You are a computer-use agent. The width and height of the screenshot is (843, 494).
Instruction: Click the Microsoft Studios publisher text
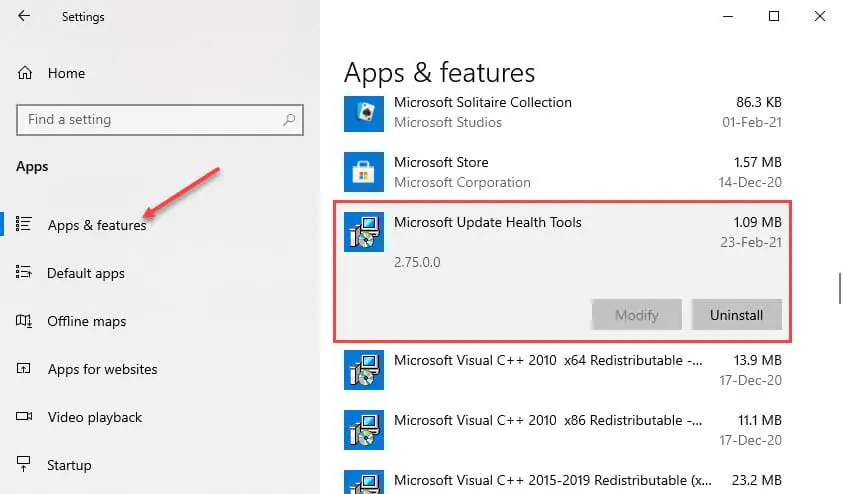(448, 123)
